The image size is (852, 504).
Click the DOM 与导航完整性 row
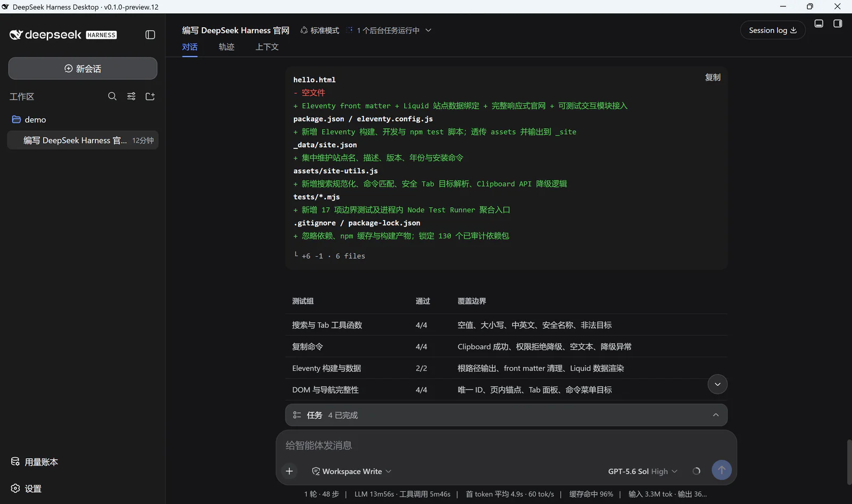[x=506, y=390]
